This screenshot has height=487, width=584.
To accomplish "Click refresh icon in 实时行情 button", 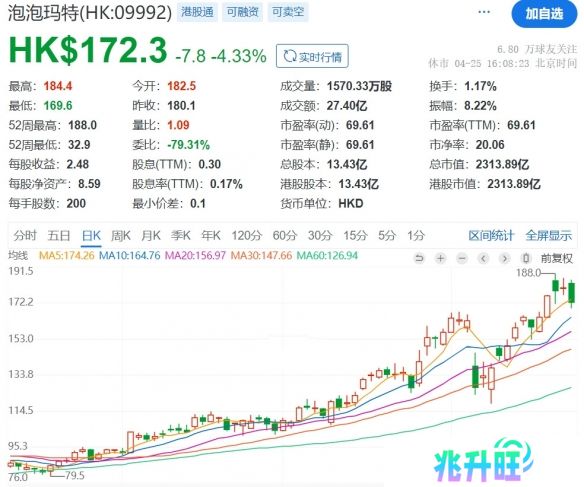I will pos(289,57).
